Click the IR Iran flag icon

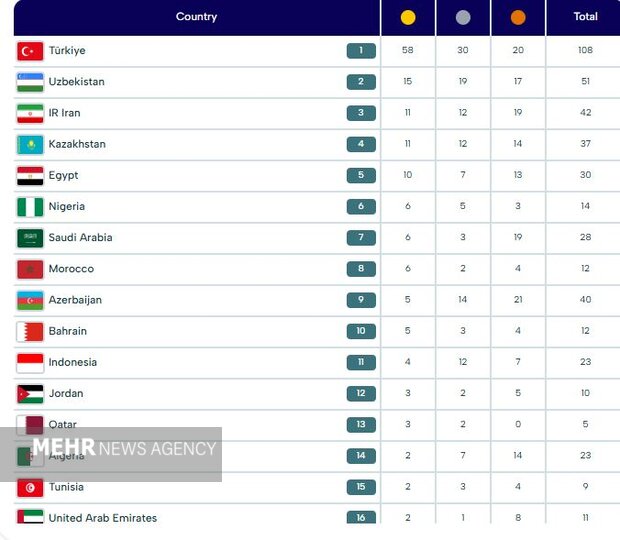point(30,113)
